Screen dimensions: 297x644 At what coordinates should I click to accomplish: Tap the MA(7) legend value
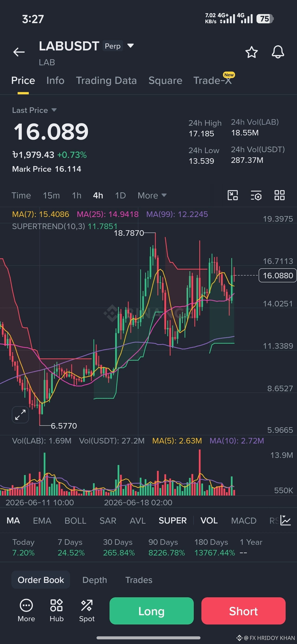pos(40,214)
